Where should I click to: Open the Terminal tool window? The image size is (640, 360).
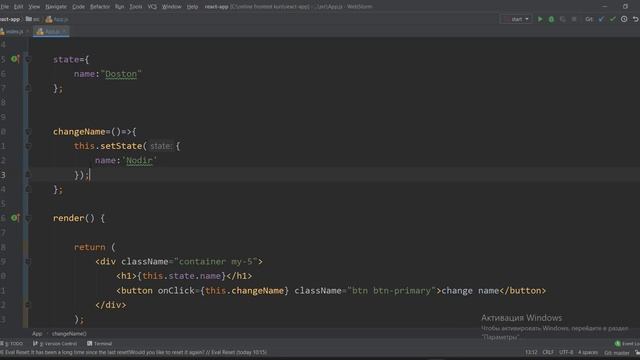click(x=99, y=344)
